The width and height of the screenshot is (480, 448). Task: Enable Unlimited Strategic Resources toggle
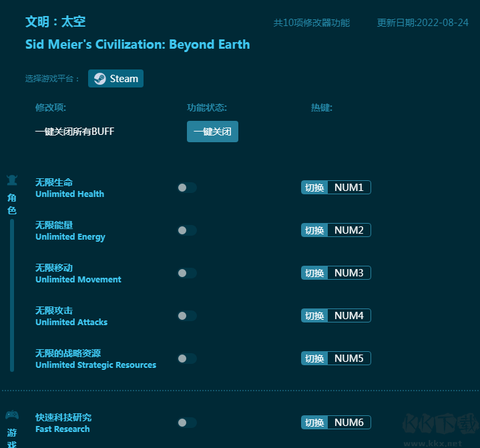click(187, 359)
